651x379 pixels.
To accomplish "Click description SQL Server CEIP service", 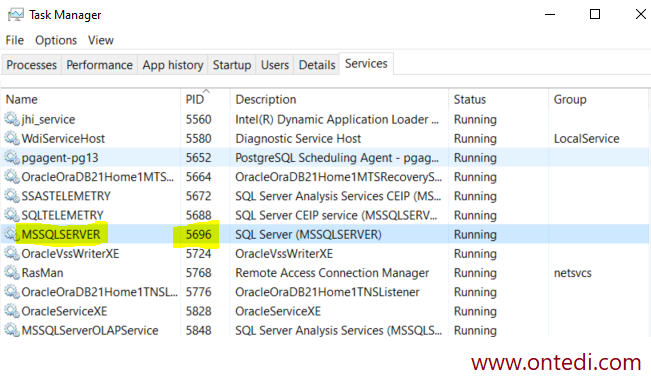I will 336,215.
